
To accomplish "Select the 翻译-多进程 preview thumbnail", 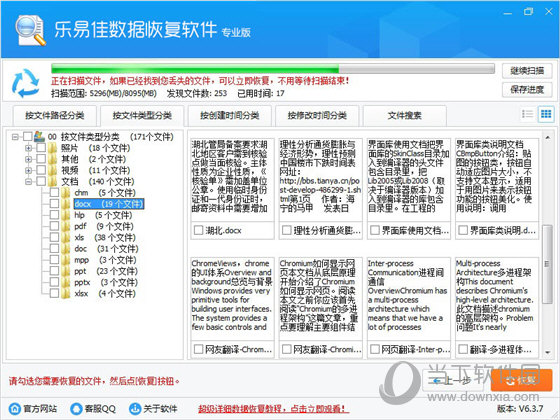I will click(497, 299).
